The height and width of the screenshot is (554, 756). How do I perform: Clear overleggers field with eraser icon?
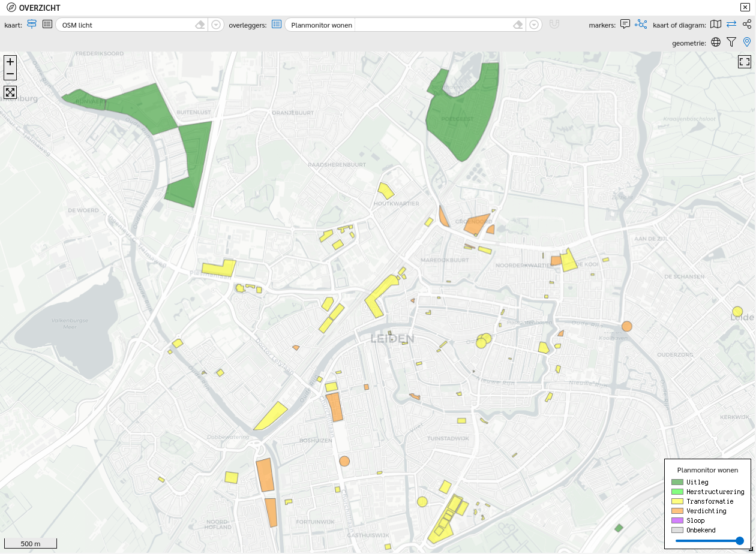pyautogui.click(x=519, y=25)
